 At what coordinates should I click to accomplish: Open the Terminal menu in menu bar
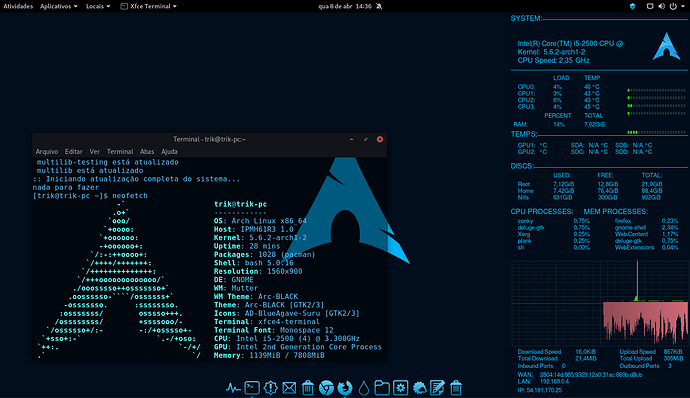(120, 151)
